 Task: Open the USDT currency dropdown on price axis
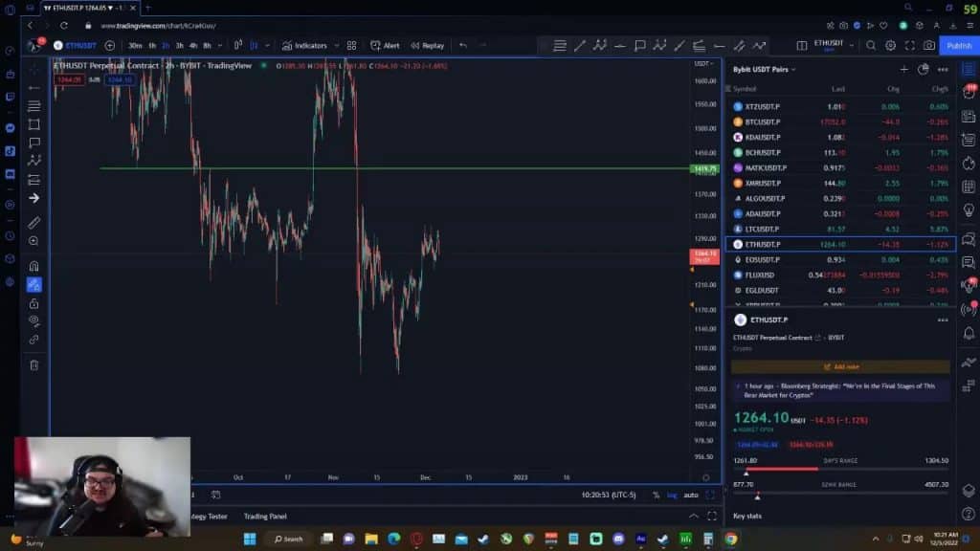click(705, 64)
